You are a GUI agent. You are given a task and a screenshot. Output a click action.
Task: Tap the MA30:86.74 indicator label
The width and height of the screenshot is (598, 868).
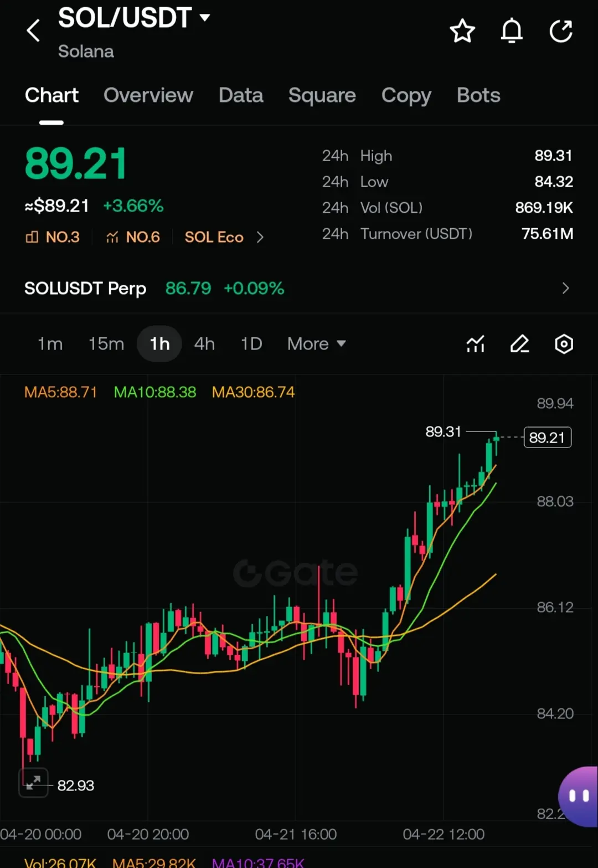point(254,392)
